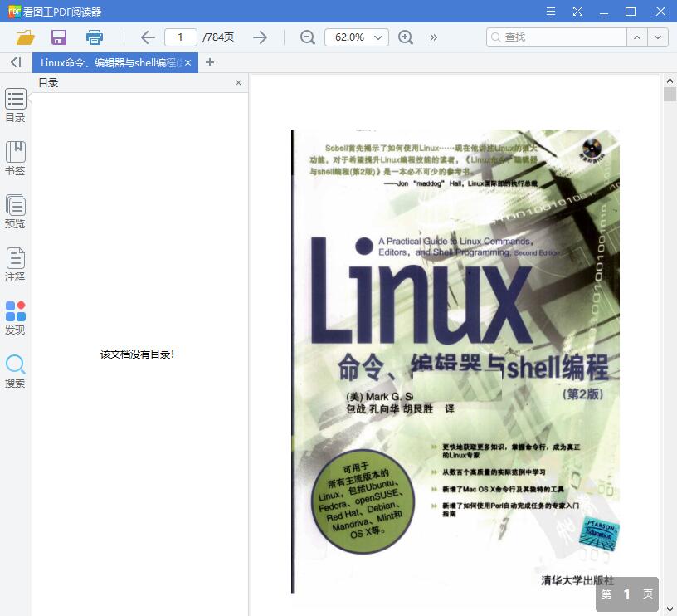
Task: Save the document with the floppy icon
Action: 59,37
